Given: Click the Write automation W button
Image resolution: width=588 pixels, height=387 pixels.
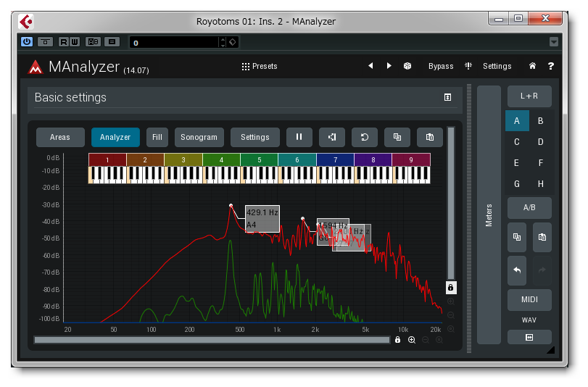Looking at the screenshot, I should tap(74, 41).
